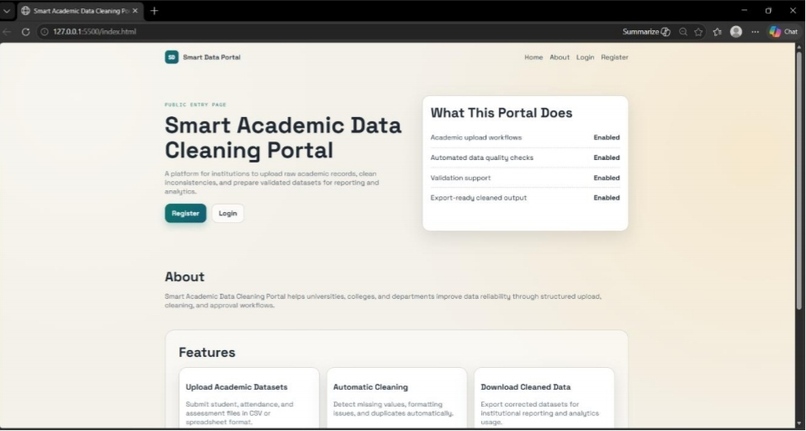Screen dimensions: 806x431
Task: Click the teal Register button
Action: point(185,213)
